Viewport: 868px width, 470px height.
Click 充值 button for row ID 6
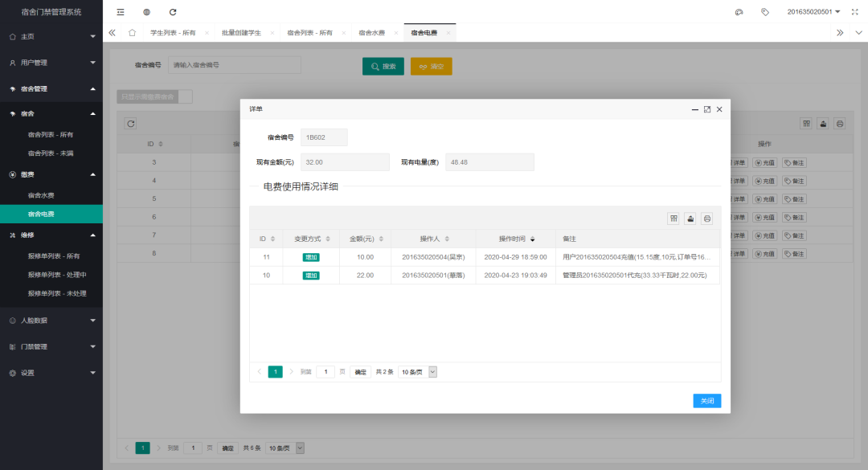click(x=765, y=218)
